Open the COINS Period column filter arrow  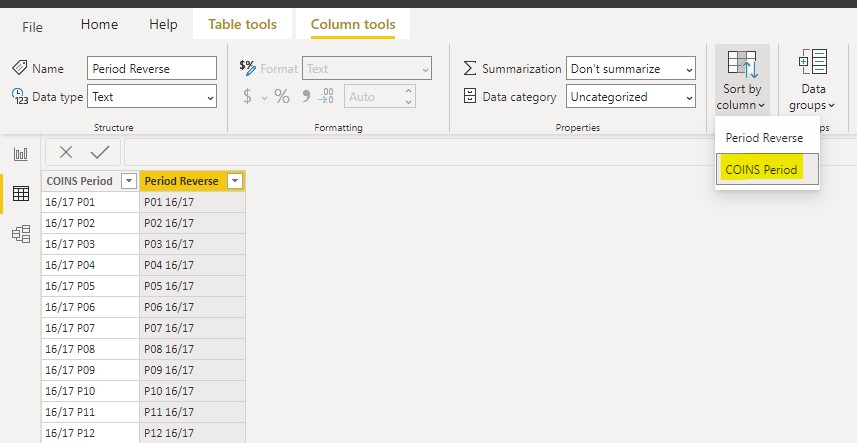pos(129,181)
